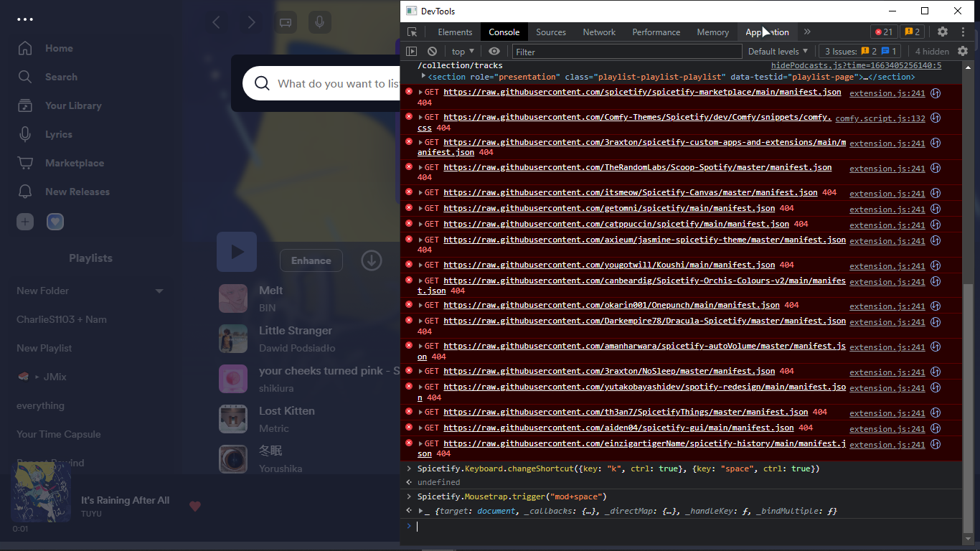Click the 21 errors counter badge
Screen dimensions: 980x551
point(883,32)
